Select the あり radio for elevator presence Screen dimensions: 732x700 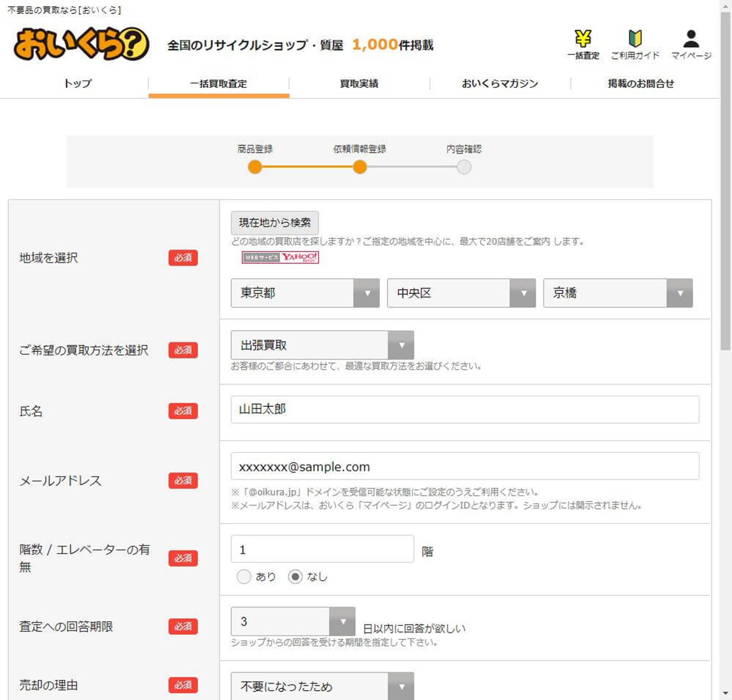[x=244, y=577]
